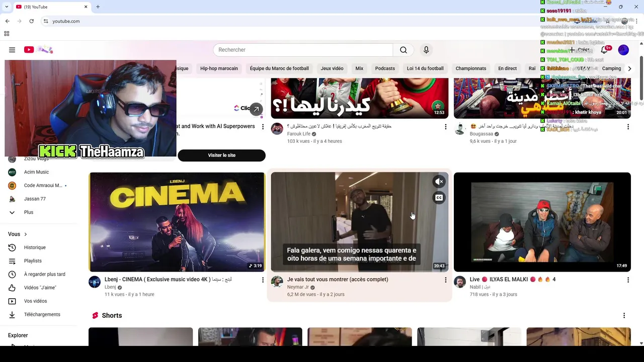Open the hamburger guide menu
Viewport: 644px width, 362px height.
[12, 50]
